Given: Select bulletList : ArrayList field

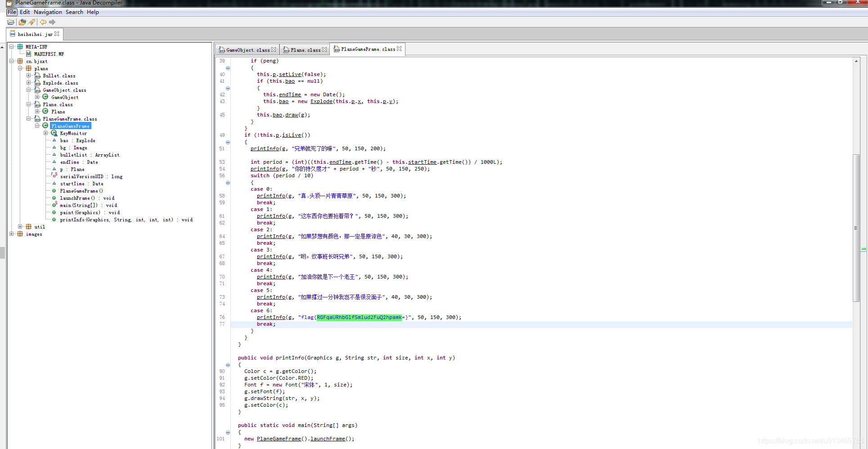Looking at the screenshot, I should click(x=90, y=155).
